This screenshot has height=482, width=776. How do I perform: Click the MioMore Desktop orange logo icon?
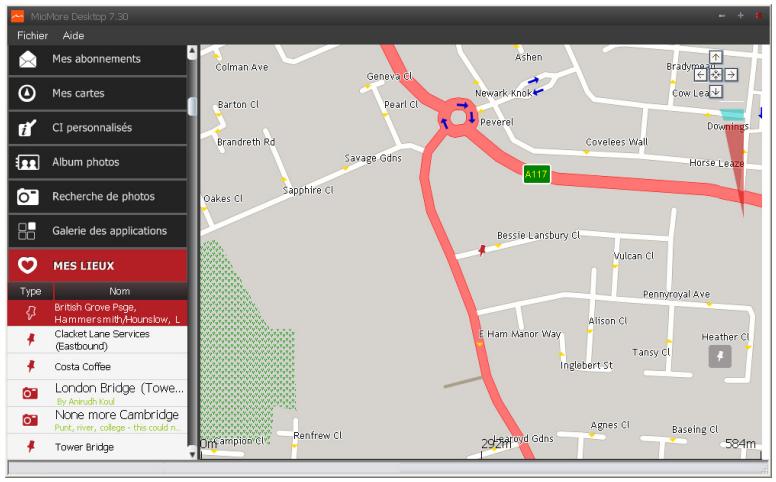pos(17,16)
